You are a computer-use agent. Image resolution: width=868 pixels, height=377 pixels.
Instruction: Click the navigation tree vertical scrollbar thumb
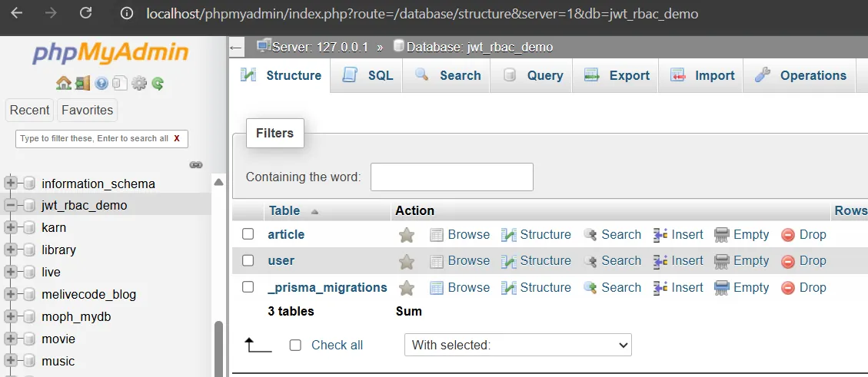tap(218, 347)
